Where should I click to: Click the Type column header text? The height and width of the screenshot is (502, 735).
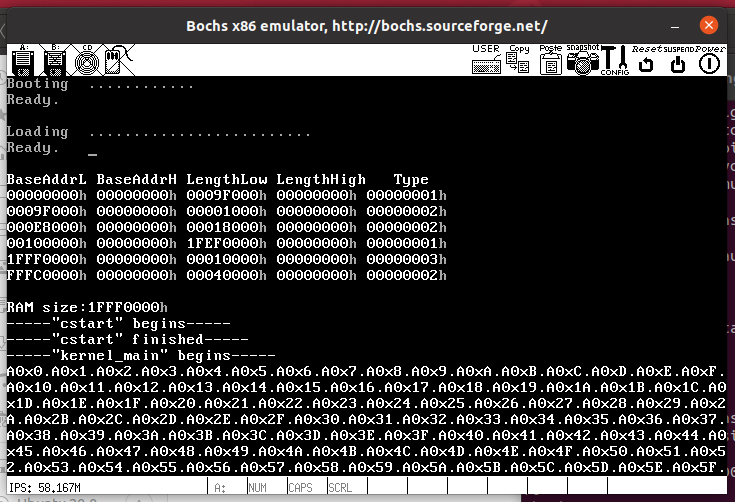pos(411,180)
